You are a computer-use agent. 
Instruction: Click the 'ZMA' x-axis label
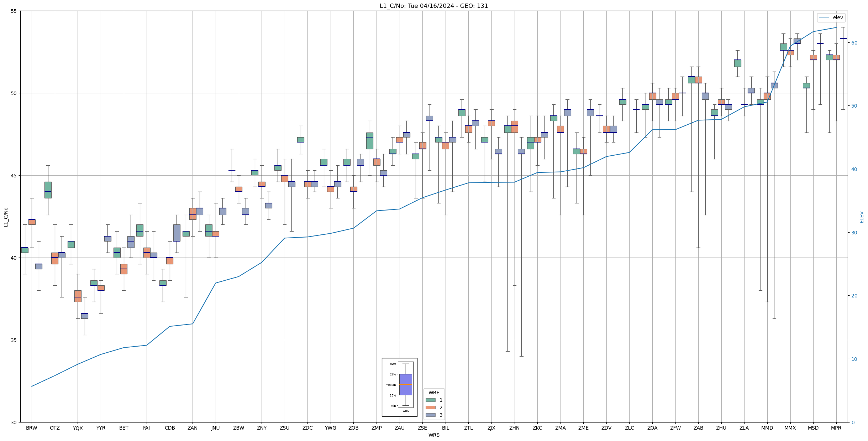[561, 428]
